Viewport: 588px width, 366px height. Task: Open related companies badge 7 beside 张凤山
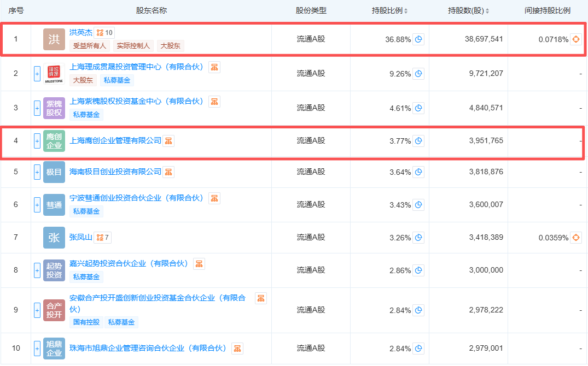[102, 238]
